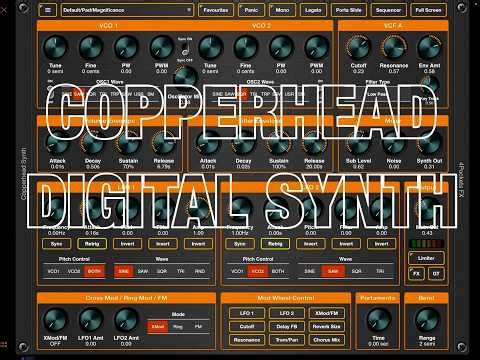Toggle the oscillator sync note icon

pyautogui.click(x=185, y=50)
